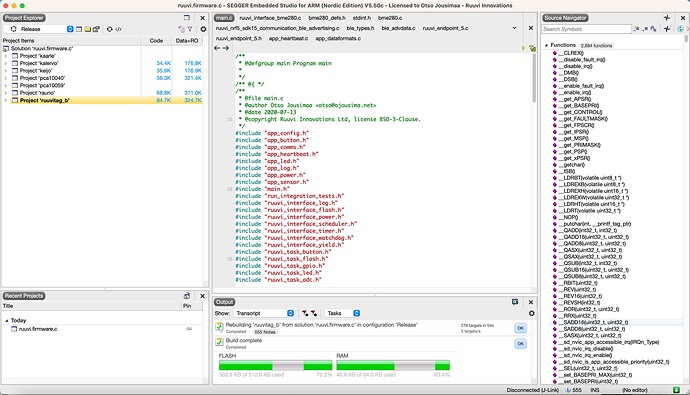This screenshot has height=395, width=690.
Task: Open Output panel settings gear
Action: [532, 313]
